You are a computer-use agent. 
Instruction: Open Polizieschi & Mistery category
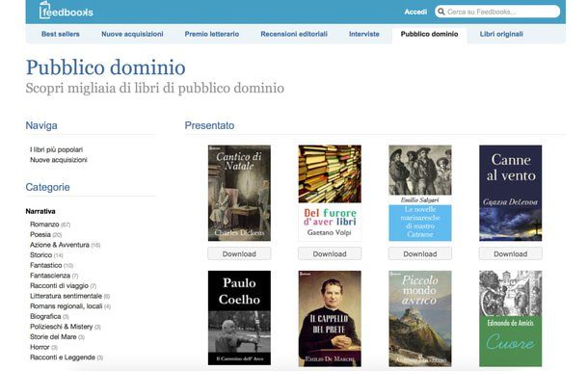(62, 327)
